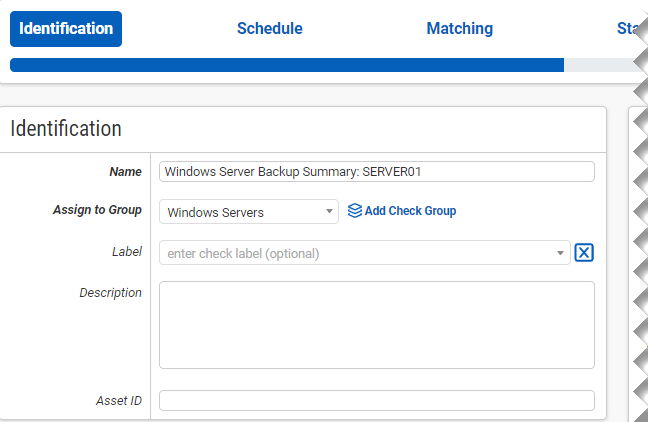Click the Asset ID input box
Viewport: 648px width, 422px height.
coord(376,401)
